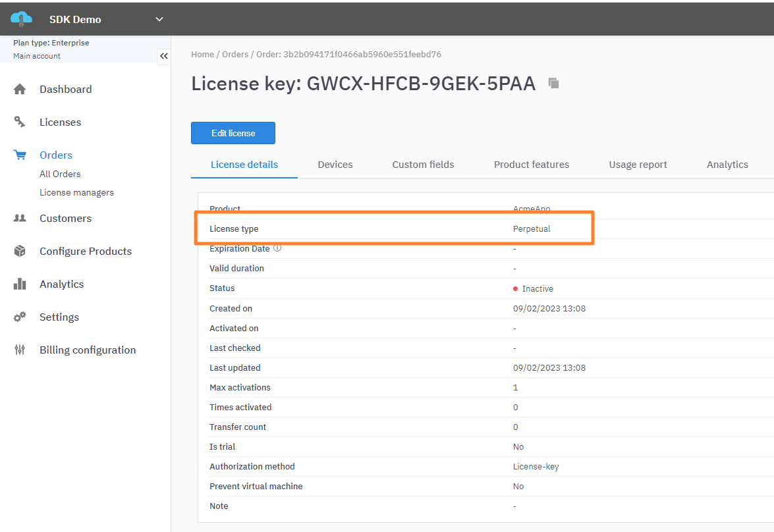774x532 pixels.
Task: Open All Orders submenu item
Action: pyautogui.click(x=60, y=174)
